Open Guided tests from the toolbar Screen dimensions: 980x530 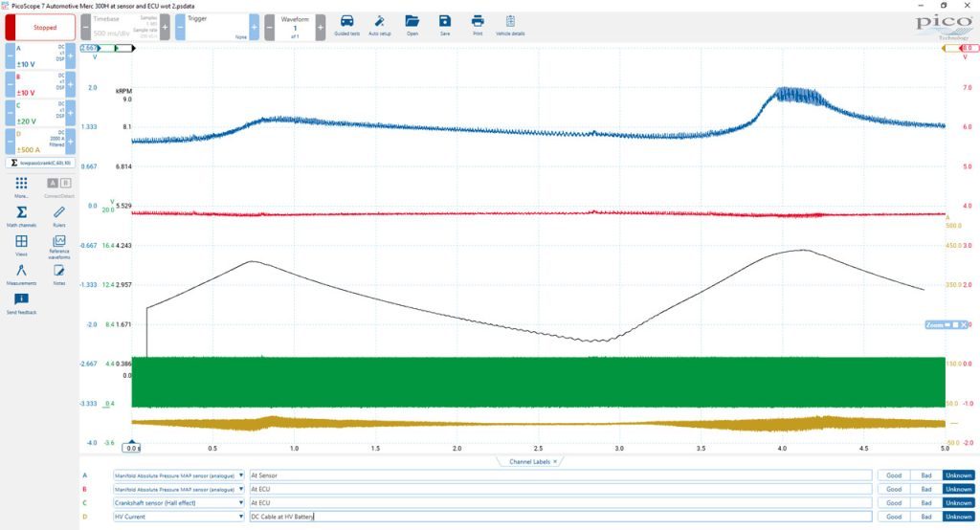tap(346, 25)
